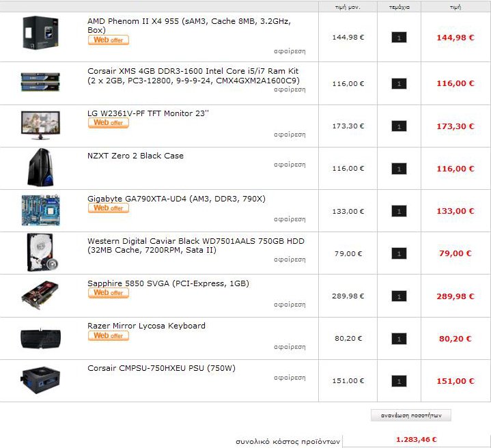Remove the NZXT Zero 2 Black Case
The height and width of the screenshot is (448, 491).
[290, 165]
